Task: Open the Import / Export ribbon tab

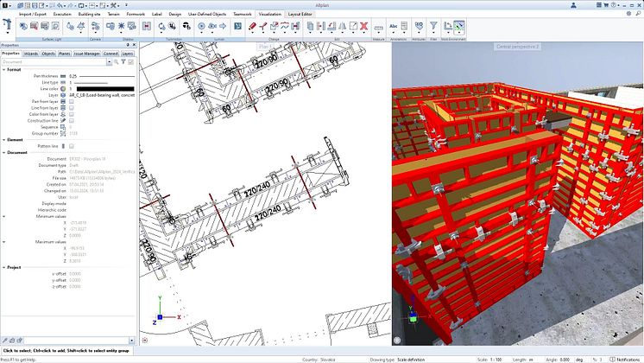Action: [33, 14]
